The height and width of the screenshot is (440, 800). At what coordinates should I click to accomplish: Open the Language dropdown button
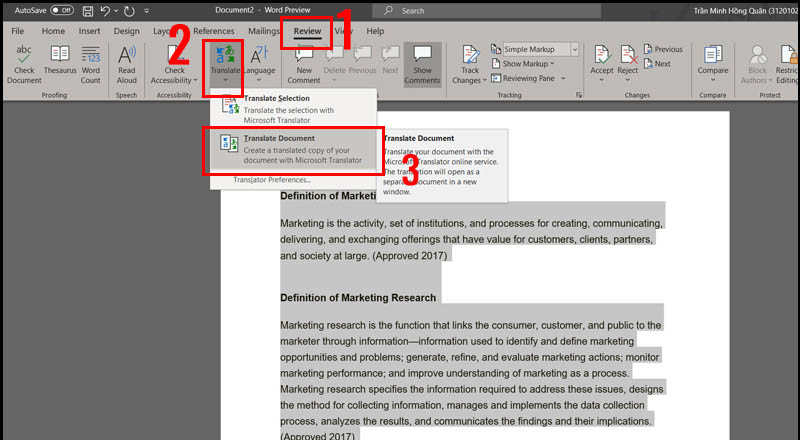click(259, 64)
